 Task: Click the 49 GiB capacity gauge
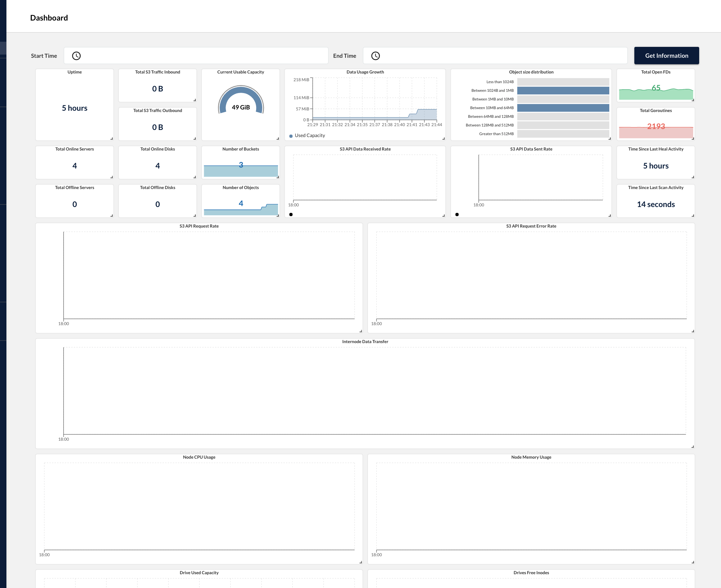[x=241, y=100]
